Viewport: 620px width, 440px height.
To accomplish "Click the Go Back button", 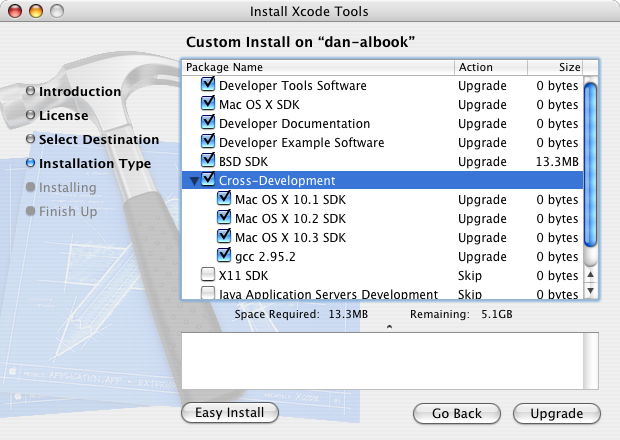I will (457, 413).
